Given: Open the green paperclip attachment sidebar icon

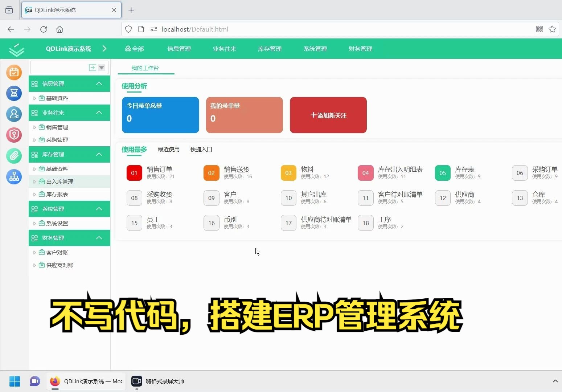Looking at the screenshot, I should [x=14, y=156].
